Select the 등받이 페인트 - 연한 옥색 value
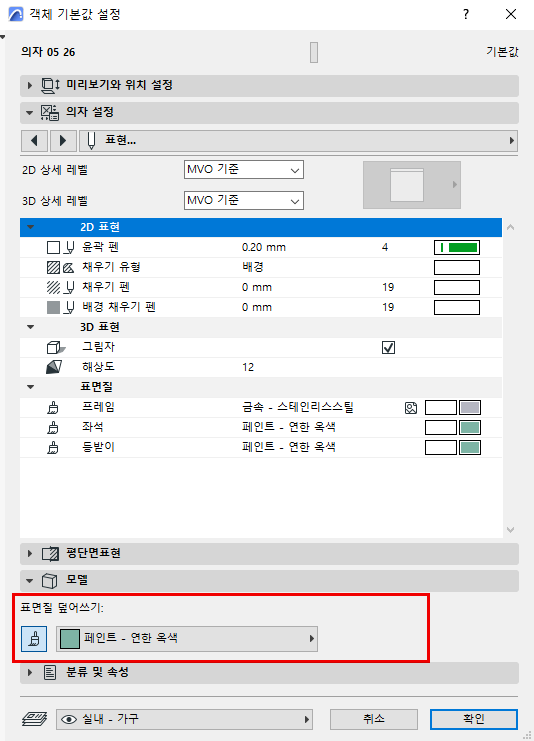Viewport: 534px width, 741px height. click(x=289, y=447)
